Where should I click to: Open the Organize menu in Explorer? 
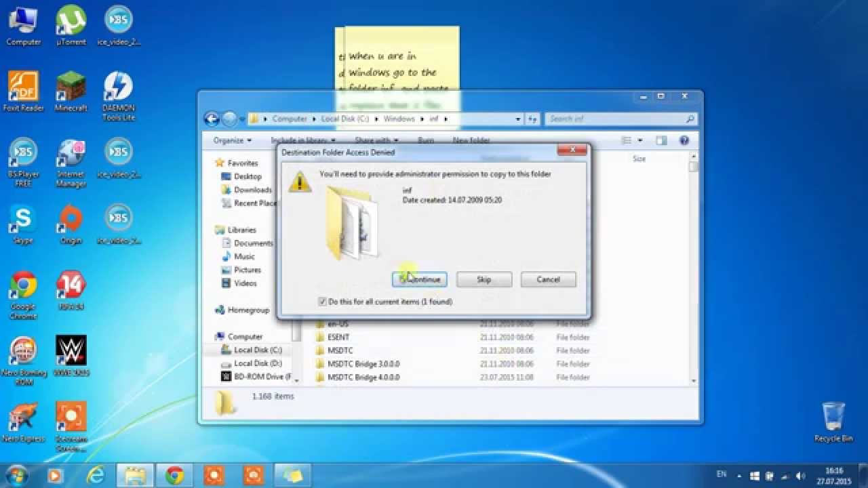coord(232,140)
